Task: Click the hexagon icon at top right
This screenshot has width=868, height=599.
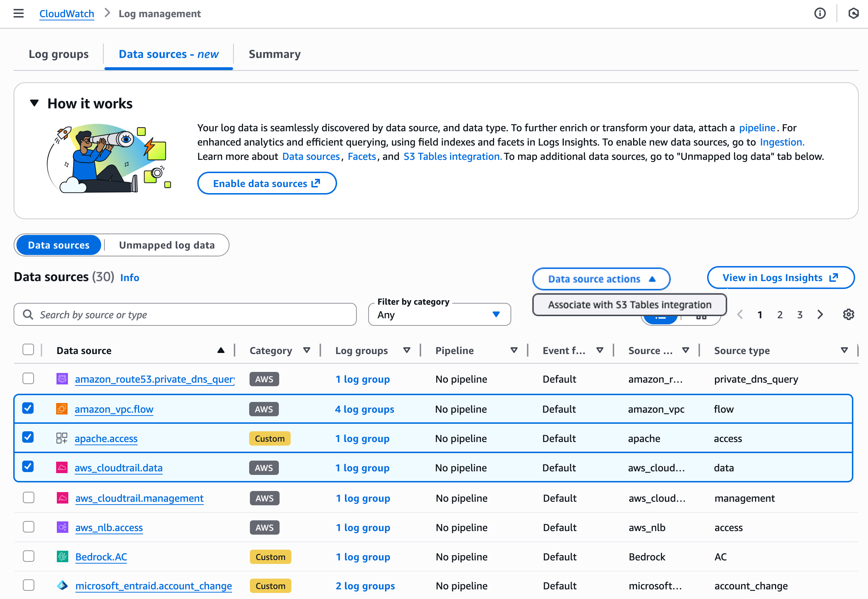Action: 853,14
